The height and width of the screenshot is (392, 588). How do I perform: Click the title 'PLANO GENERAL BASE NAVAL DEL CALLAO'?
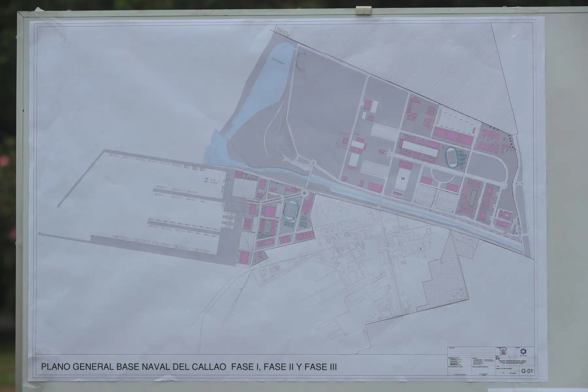tap(134, 367)
